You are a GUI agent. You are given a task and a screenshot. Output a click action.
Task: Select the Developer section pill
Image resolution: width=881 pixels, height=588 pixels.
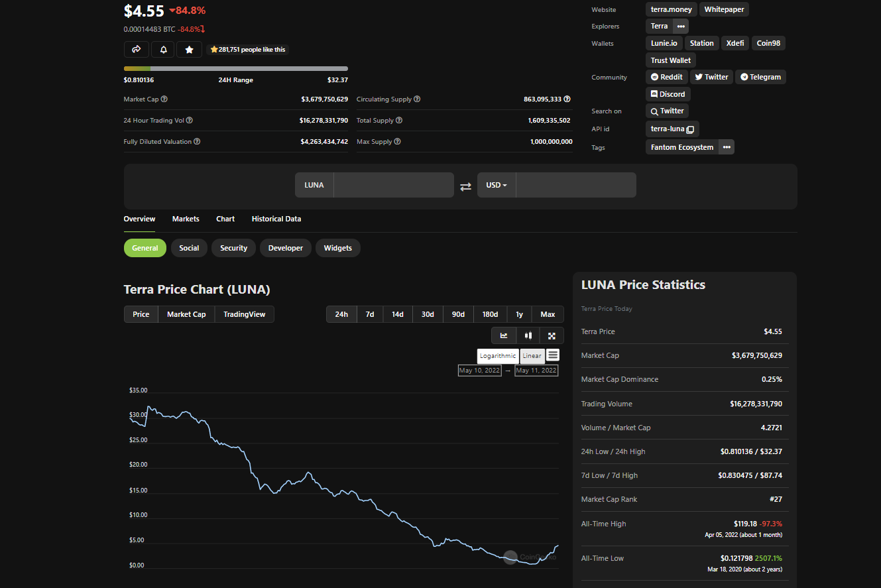286,248
